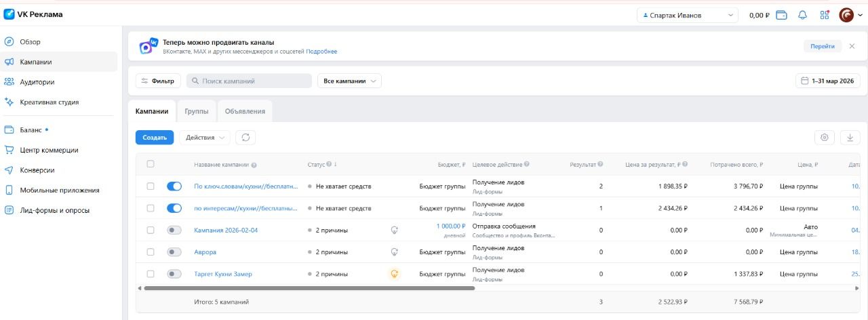Click the 1 000,00 ₽ budget value
Image resolution: width=868 pixels, height=320 pixels.
coord(451,226)
